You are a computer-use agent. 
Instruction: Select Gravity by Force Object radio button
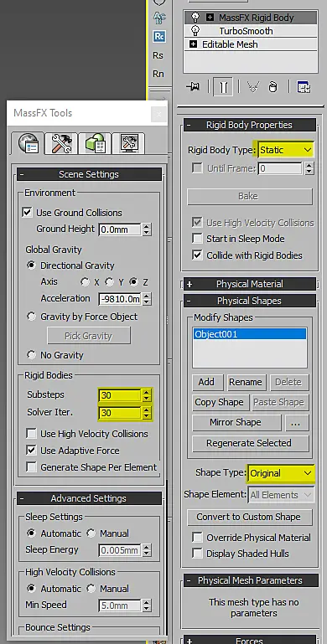pyautogui.click(x=31, y=317)
